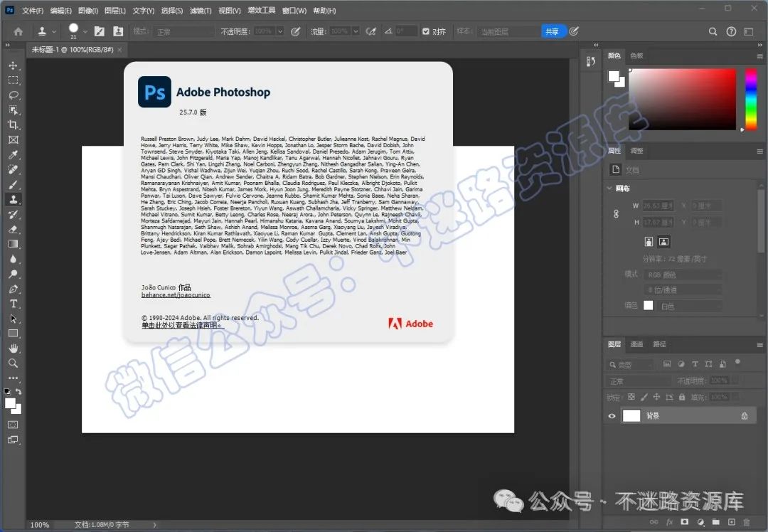This screenshot has width=768, height=532.
Task: Select the History Brush tool
Action: click(x=14, y=214)
